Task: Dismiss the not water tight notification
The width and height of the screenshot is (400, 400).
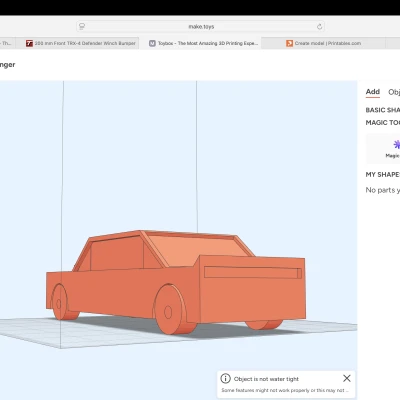Action: pos(347,378)
